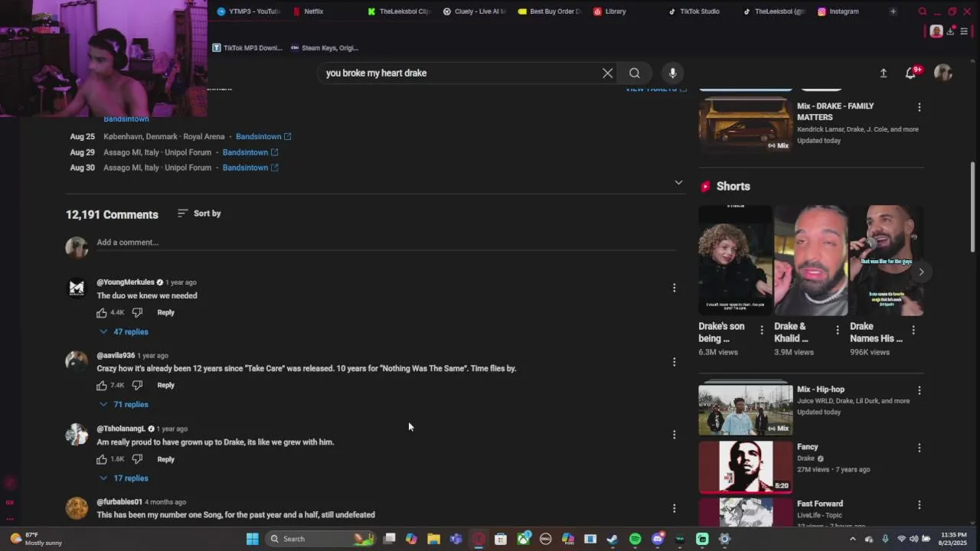This screenshot has height=551, width=980.
Task: Like the @aavila936 comment
Action: coord(102,385)
